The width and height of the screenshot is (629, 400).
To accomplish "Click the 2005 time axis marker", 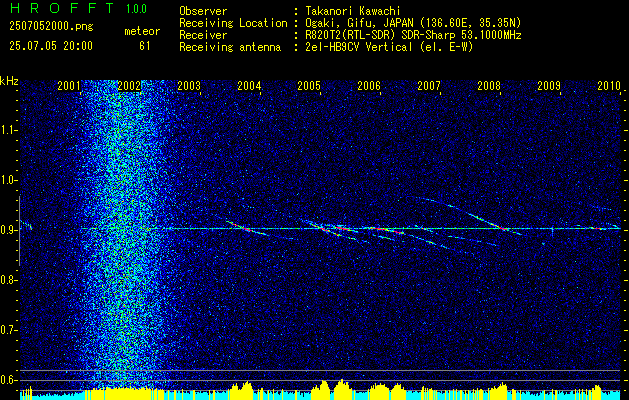I will [309, 85].
